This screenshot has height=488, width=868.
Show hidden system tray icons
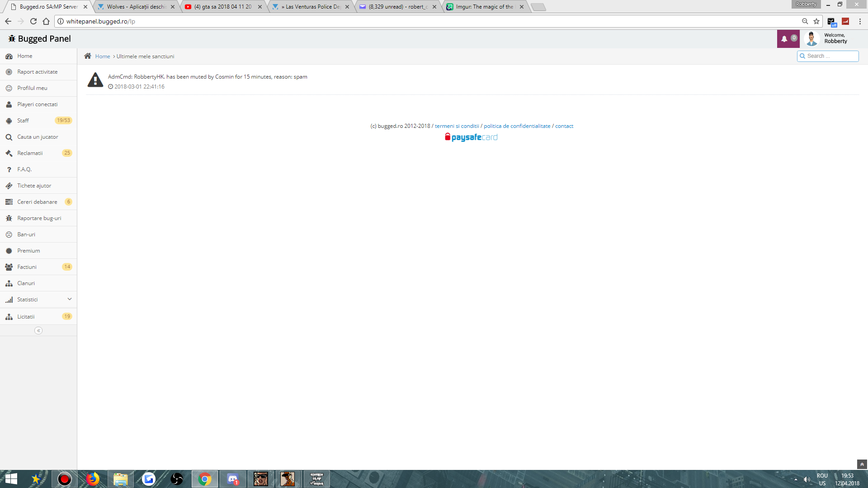pyautogui.click(x=796, y=479)
